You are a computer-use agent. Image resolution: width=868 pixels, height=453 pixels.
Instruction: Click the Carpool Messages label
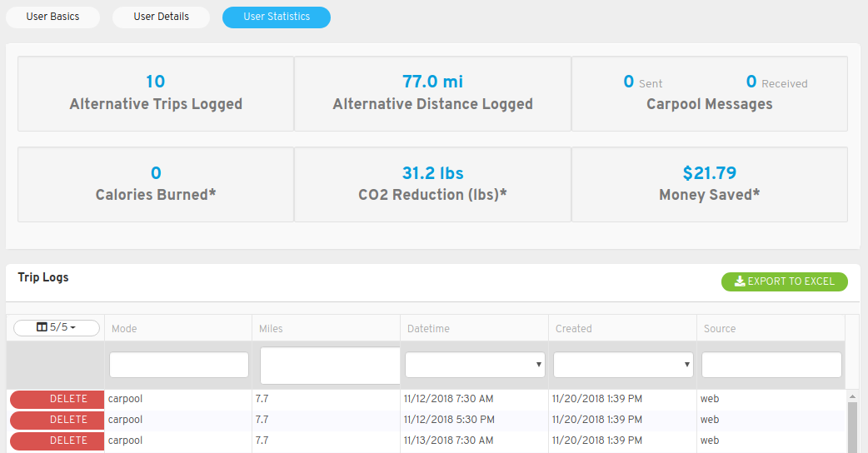point(709,104)
